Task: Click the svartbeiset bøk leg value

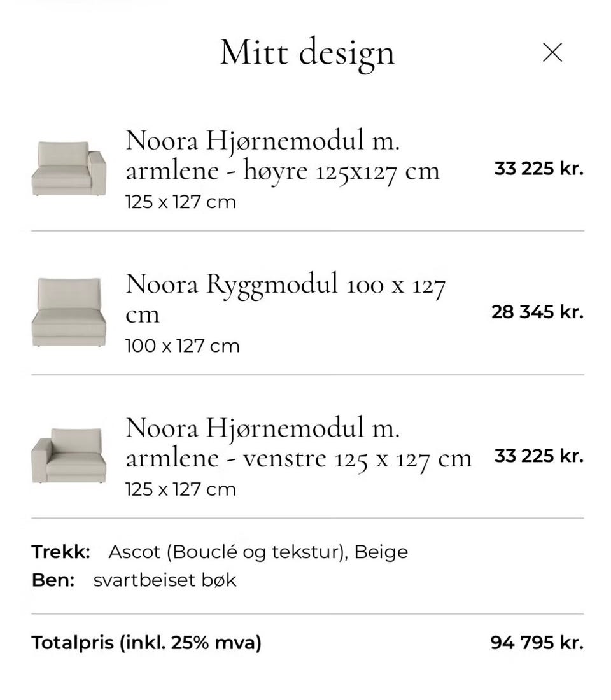Action: tap(165, 580)
